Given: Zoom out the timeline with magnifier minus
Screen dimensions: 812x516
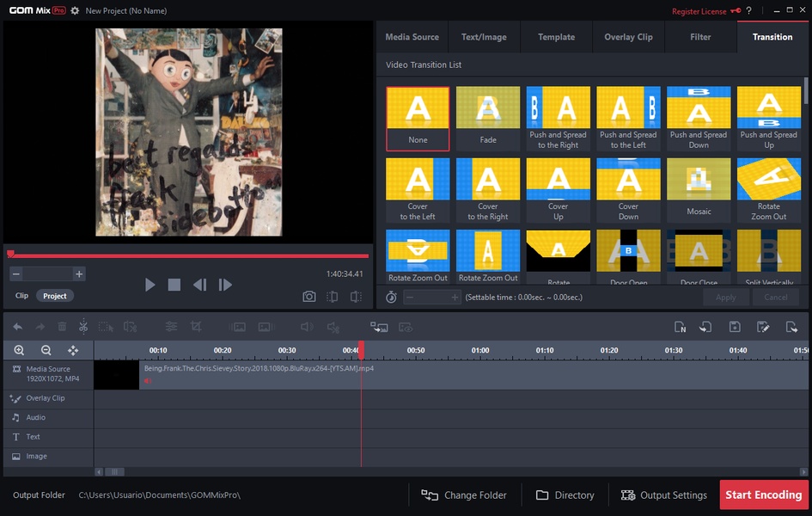Looking at the screenshot, I should click(x=46, y=350).
